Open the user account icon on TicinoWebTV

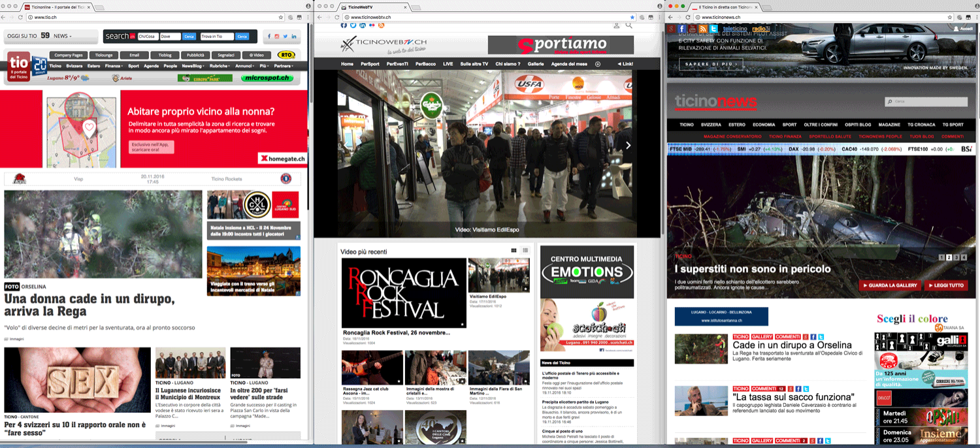(x=615, y=25)
